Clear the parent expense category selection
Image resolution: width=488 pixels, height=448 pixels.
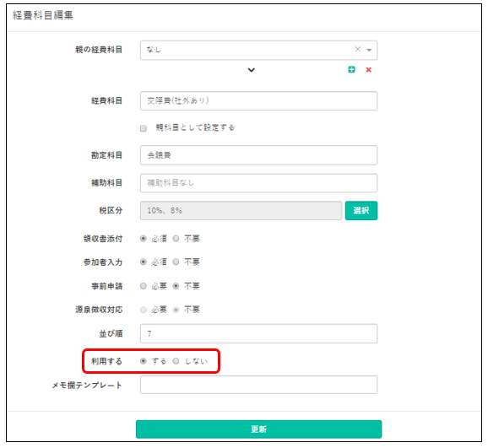point(358,50)
